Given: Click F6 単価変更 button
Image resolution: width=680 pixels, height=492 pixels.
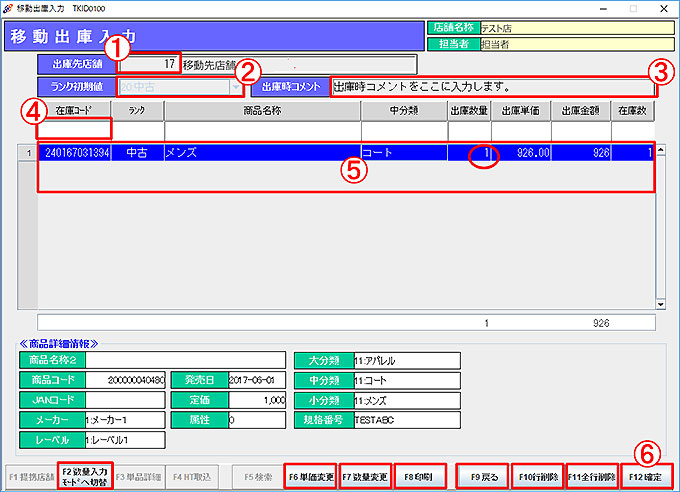Looking at the screenshot, I should click(311, 477).
